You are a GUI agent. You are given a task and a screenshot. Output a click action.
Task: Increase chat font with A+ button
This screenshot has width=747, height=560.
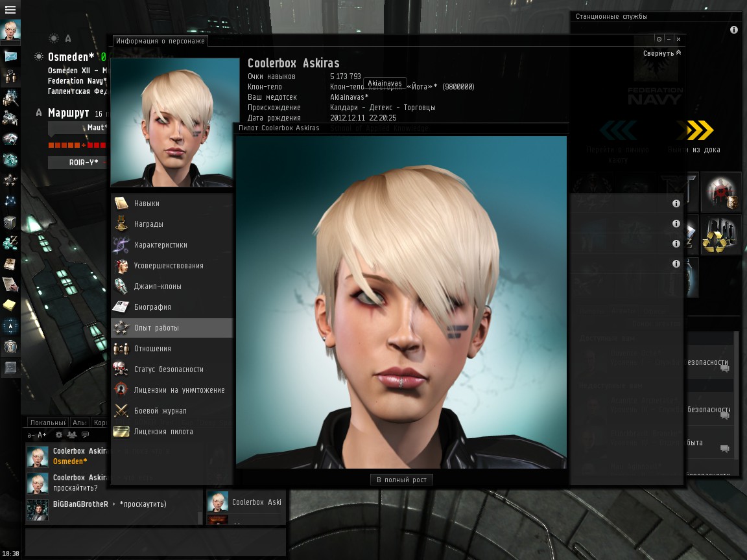(42, 435)
